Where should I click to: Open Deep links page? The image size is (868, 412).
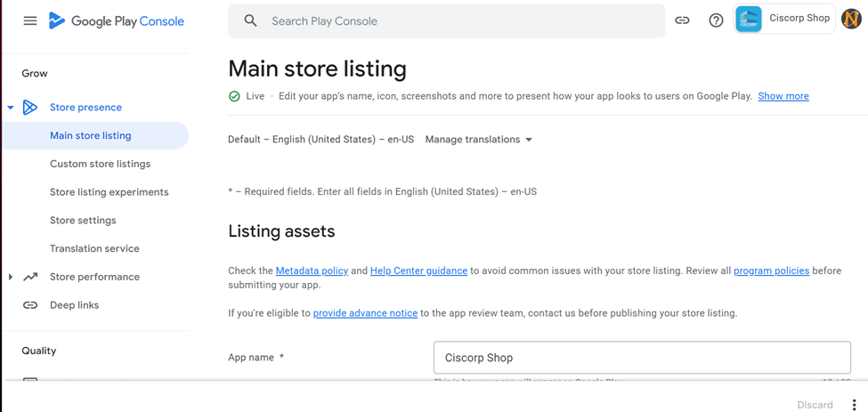coord(74,304)
